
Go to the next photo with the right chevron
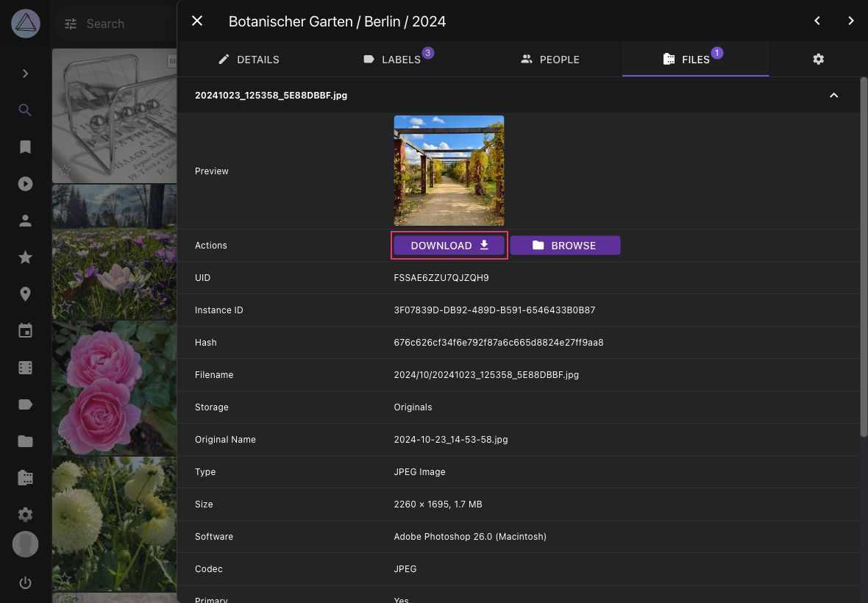tap(851, 21)
